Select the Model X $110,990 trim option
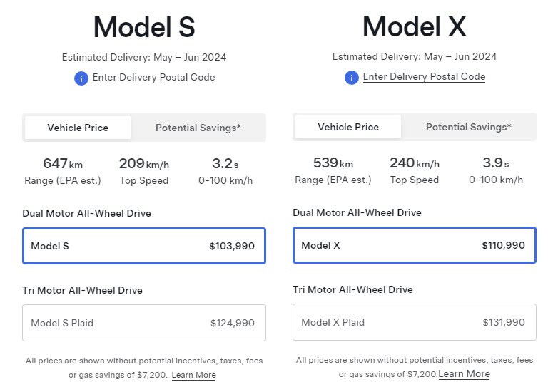 click(414, 245)
